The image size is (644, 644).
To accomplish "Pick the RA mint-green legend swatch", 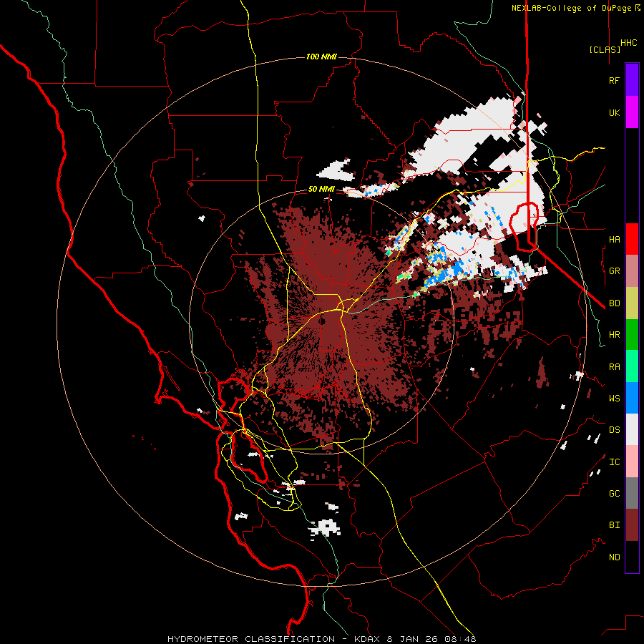I will 632,366.
